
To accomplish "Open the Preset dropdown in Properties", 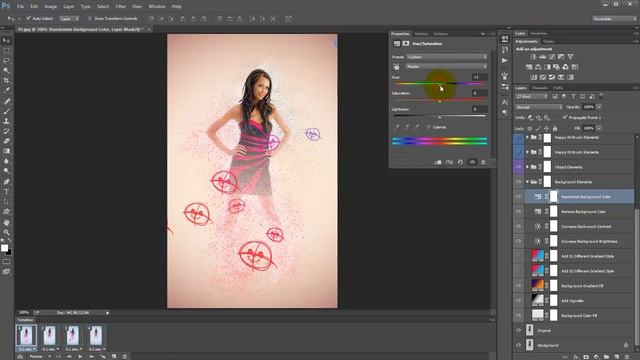I will click(x=446, y=57).
